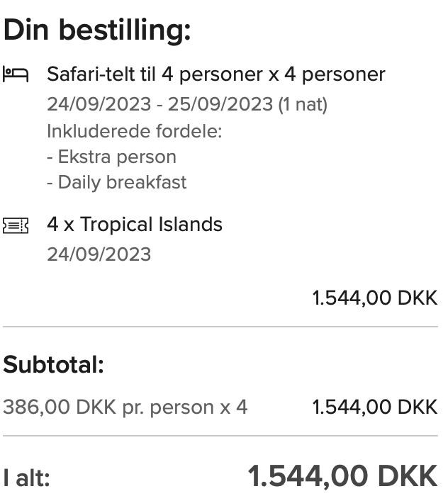Click the 'I alt:' total label

click(26, 478)
